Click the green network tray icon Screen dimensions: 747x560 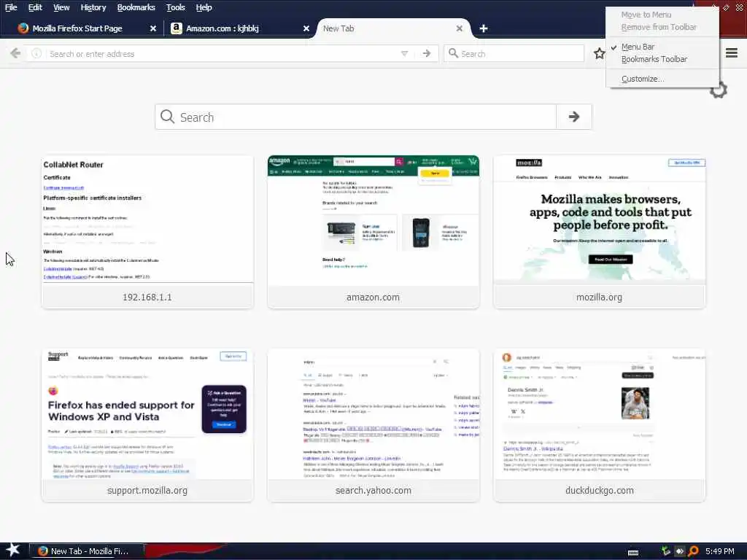(x=665, y=551)
